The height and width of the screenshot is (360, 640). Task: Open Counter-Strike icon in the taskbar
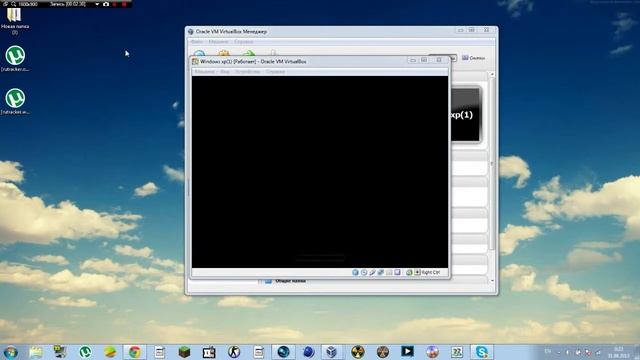point(234,352)
